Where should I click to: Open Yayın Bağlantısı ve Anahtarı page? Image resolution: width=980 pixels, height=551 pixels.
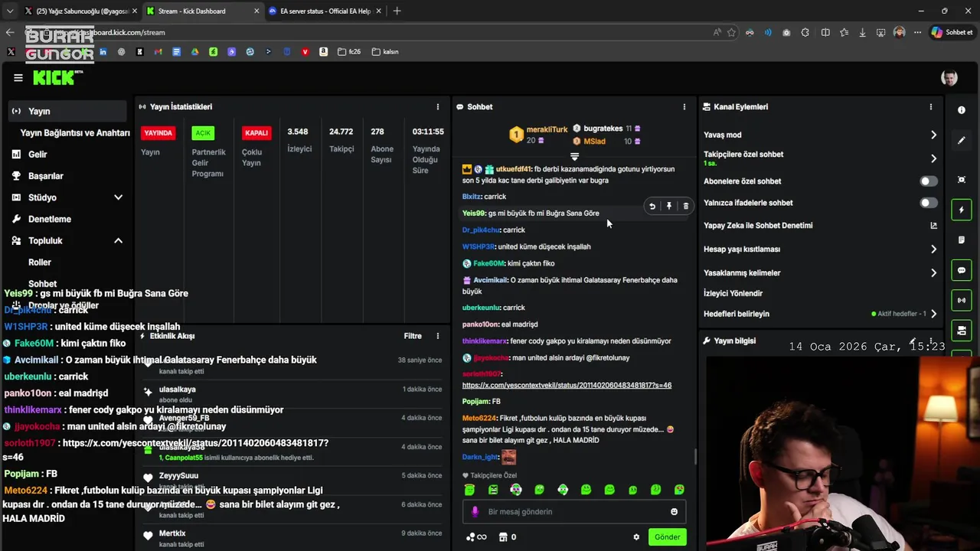click(75, 133)
